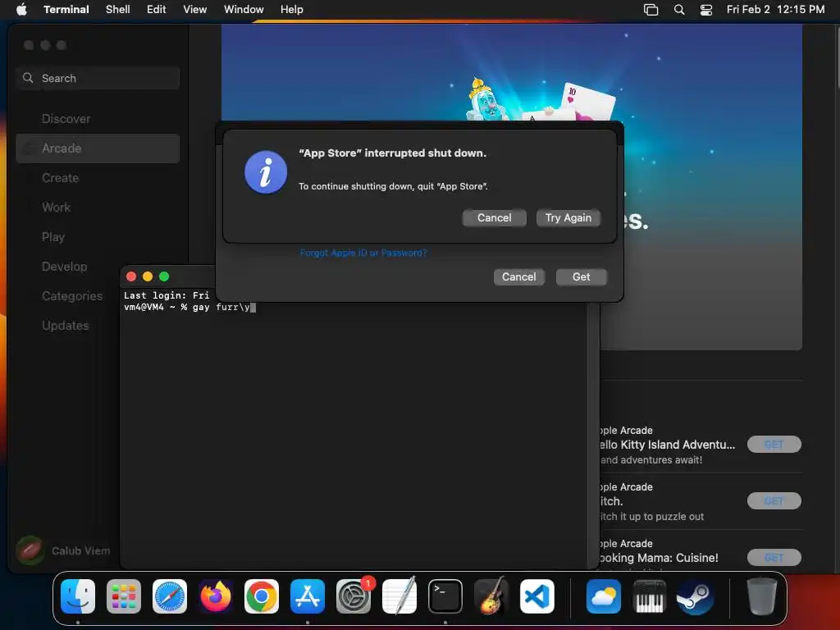Open the piano keyboard app in Dock
The width and height of the screenshot is (840, 630).
click(650, 596)
